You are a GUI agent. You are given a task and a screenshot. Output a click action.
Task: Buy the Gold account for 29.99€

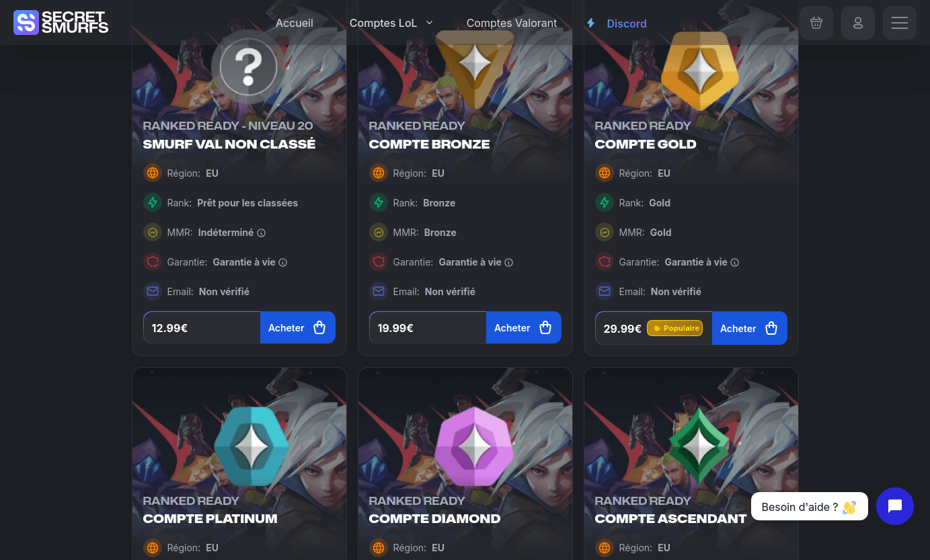749,328
